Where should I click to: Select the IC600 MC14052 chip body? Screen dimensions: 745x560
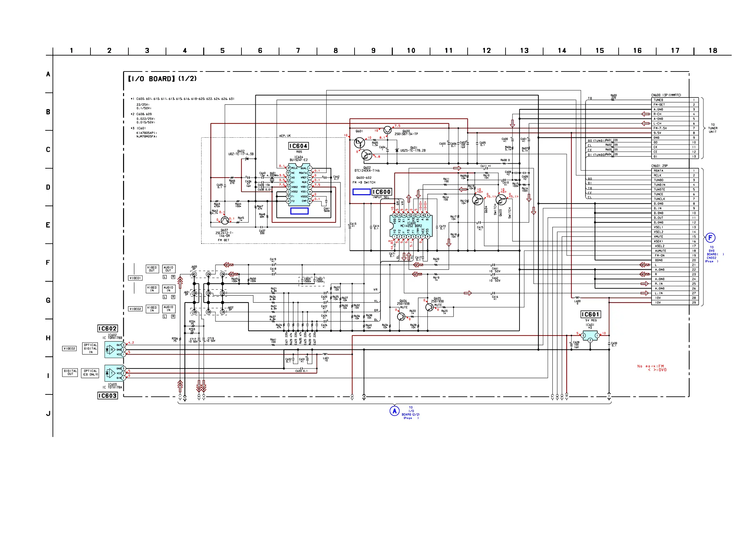tap(411, 225)
